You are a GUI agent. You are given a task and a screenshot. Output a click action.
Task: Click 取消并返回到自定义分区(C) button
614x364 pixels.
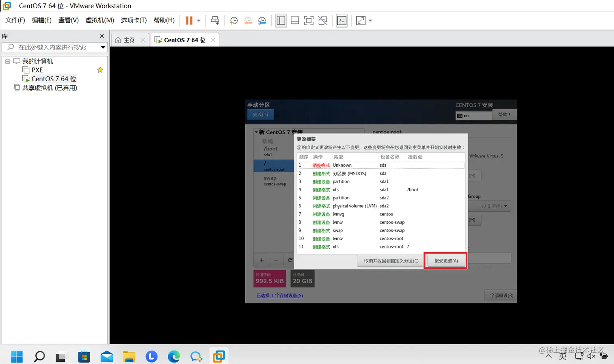pos(391,261)
